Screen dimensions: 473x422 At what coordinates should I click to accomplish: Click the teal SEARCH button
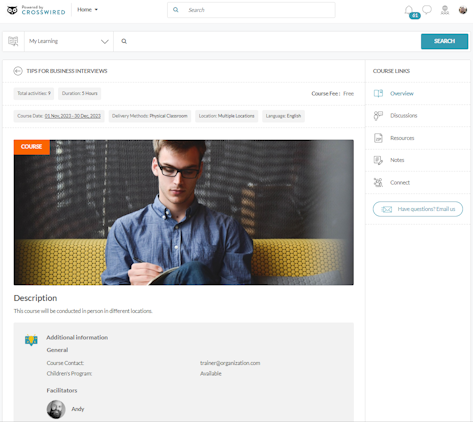click(444, 41)
